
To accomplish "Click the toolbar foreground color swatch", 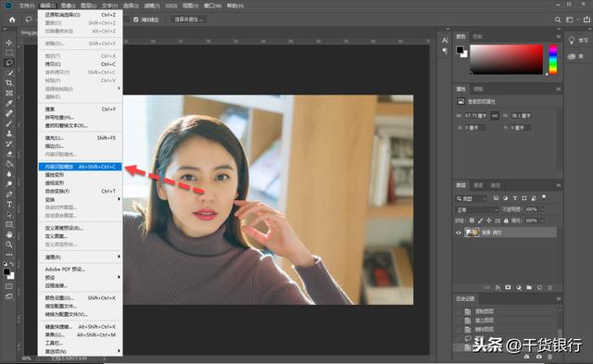I will (x=6, y=272).
